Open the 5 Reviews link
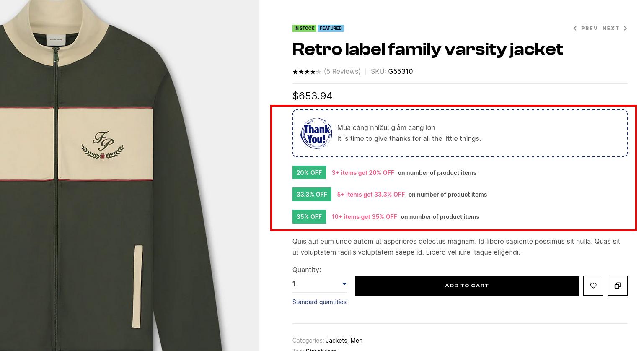644x351 pixels. coord(342,71)
